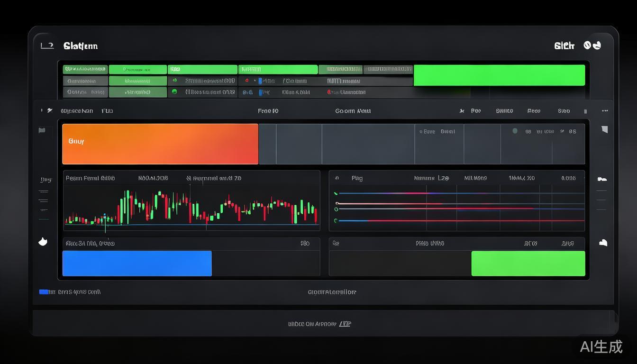This screenshot has width=637, height=364.
Task: Click the cloud icon in the right sidebar
Action: click(602, 179)
